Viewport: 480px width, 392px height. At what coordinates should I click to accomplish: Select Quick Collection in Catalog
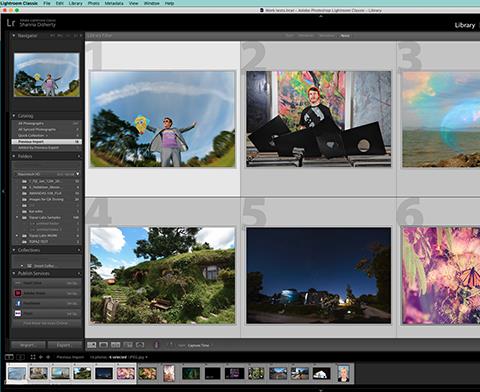(x=47, y=135)
